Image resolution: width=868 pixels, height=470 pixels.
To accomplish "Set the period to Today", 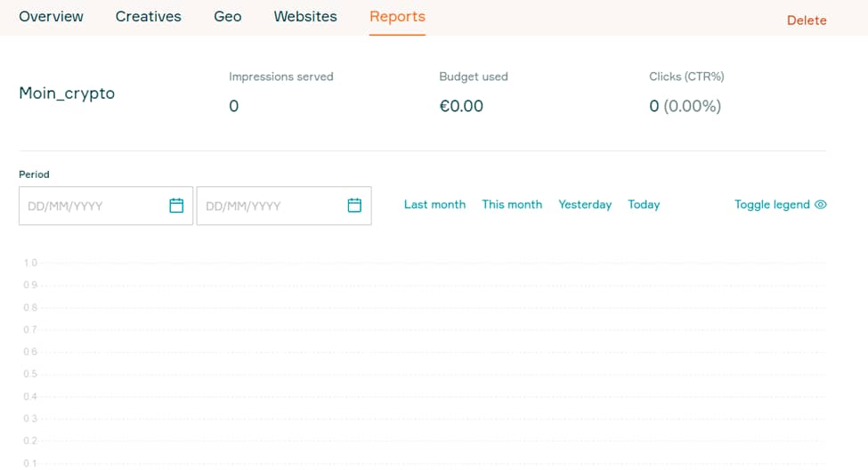I will 644,204.
